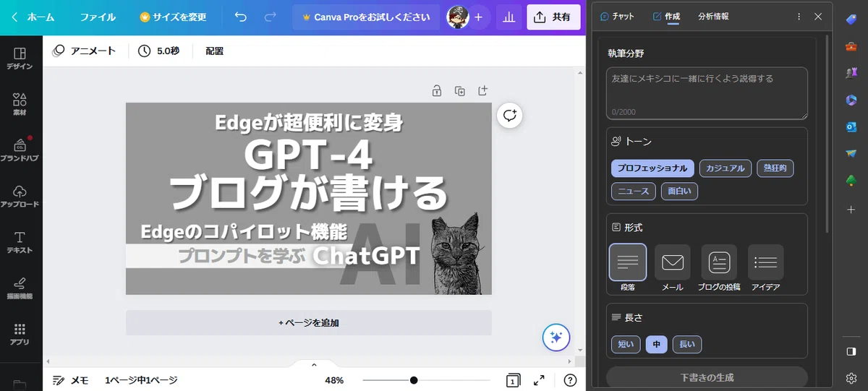Click the 48% zoom percentage
868x391 pixels.
(334, 380)
